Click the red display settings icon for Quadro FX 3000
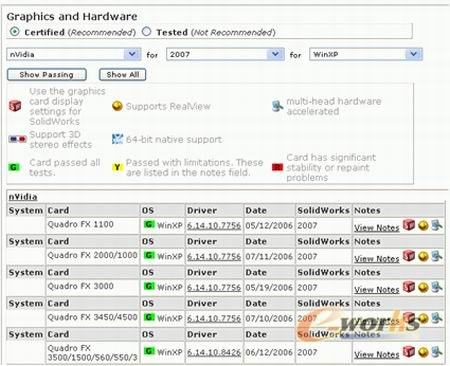Screen dimensions: 450x366 409,287
